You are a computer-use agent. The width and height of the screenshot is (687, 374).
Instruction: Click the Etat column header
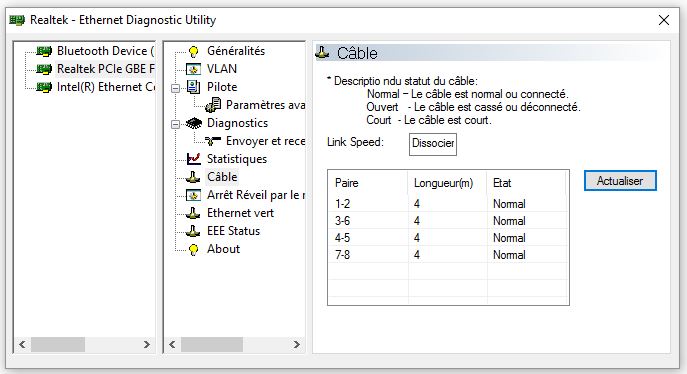point(526,183)
